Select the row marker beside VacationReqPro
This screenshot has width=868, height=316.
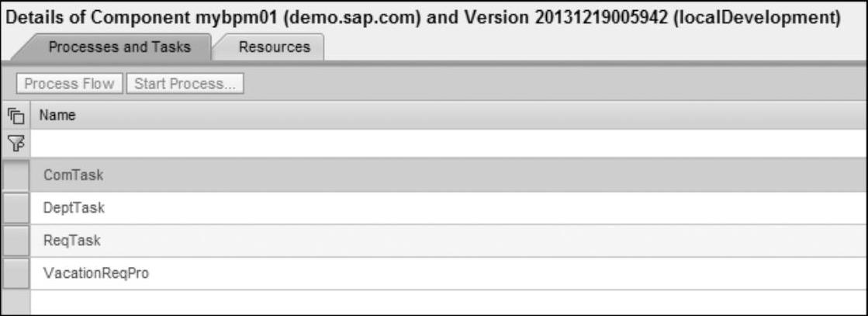click(x=16, y=274)
